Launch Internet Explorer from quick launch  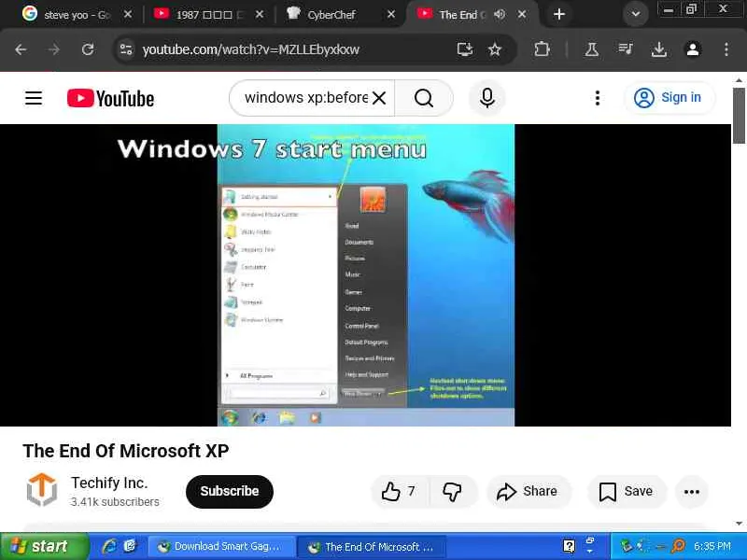coord(110,546)
